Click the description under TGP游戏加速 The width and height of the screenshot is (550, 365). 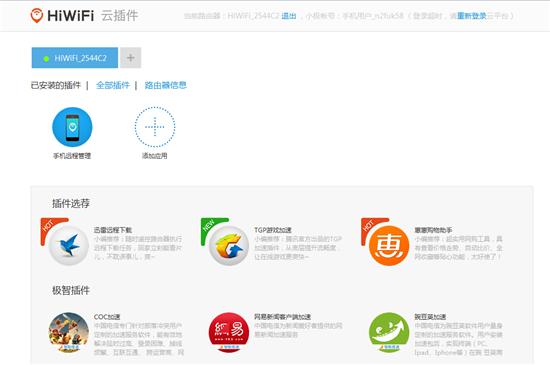298,248
